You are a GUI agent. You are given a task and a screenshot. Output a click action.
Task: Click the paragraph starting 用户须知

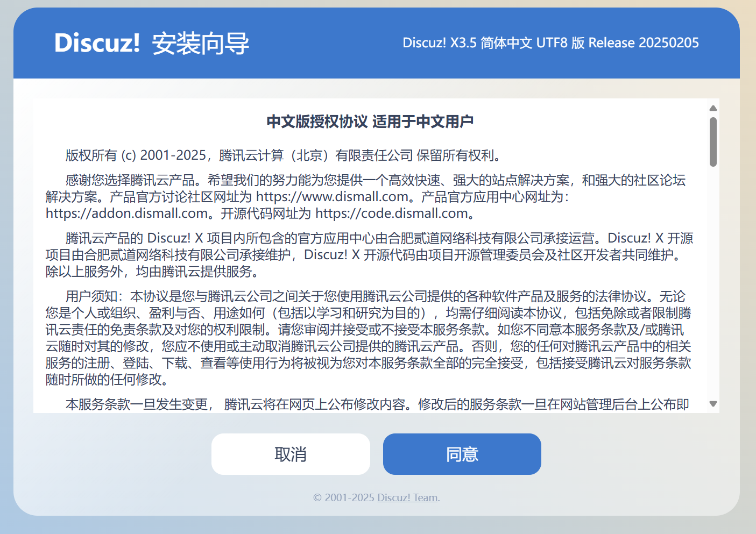pos(369,338)
